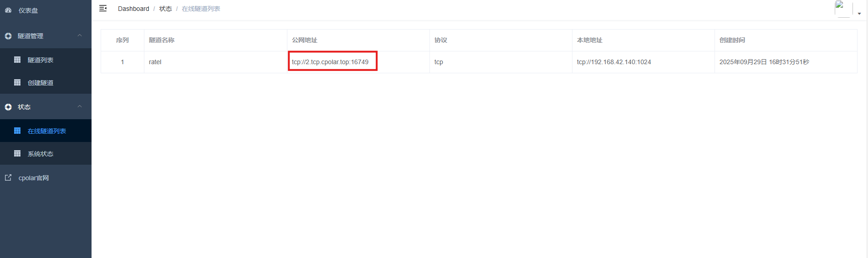This screenshot has height=258, width=868.
Task: Open the cpolar官网 link
Action: [34, 178]
